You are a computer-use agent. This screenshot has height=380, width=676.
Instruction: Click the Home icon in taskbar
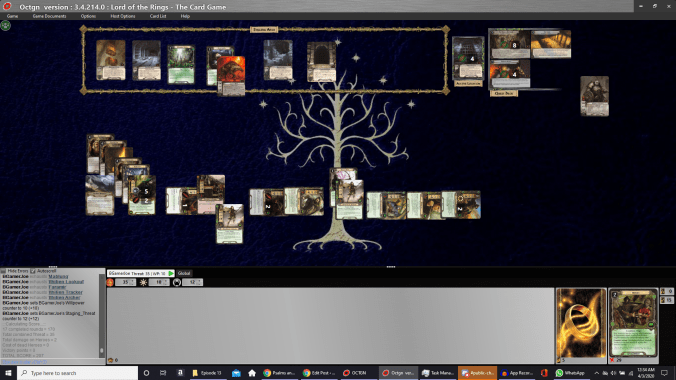252,373
